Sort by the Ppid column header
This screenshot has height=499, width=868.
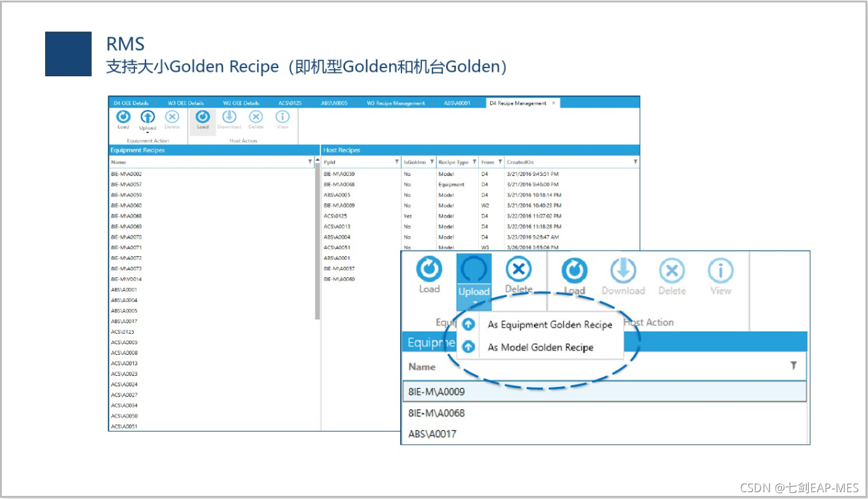[x=330, y=162]
